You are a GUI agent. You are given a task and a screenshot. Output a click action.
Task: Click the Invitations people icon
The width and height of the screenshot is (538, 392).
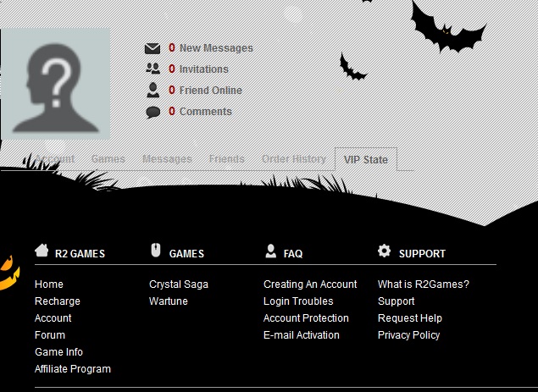[x=153, y=69]
